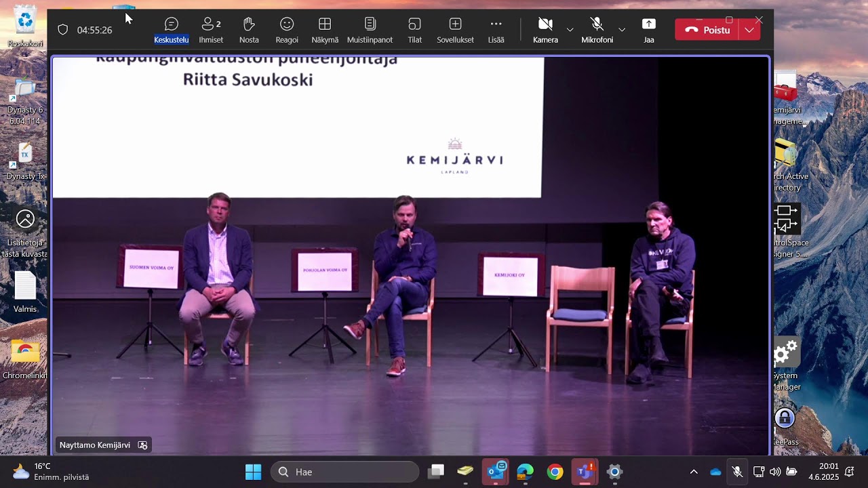Click the Hae taskbar search box
Viewport: 868px width, 488px height.
[x=345, y=472]
